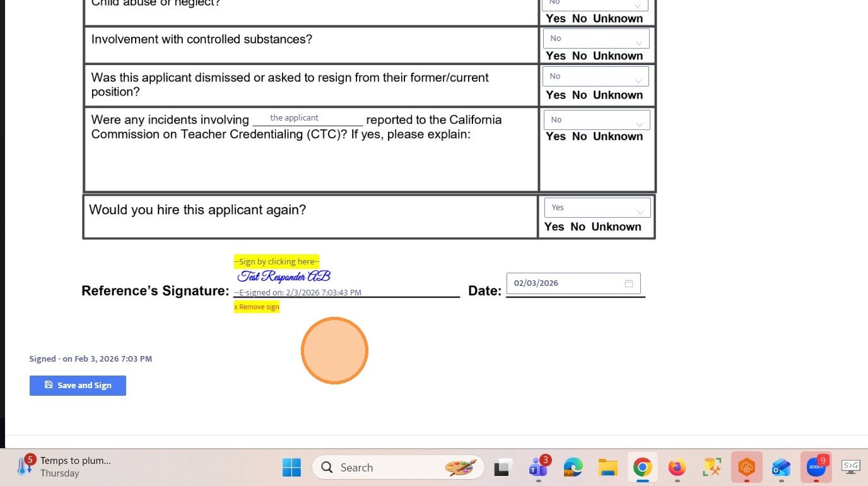Open the calendar picker in the Date field
The width and height of the screenshot is (868, 486).
pos(629,283)
